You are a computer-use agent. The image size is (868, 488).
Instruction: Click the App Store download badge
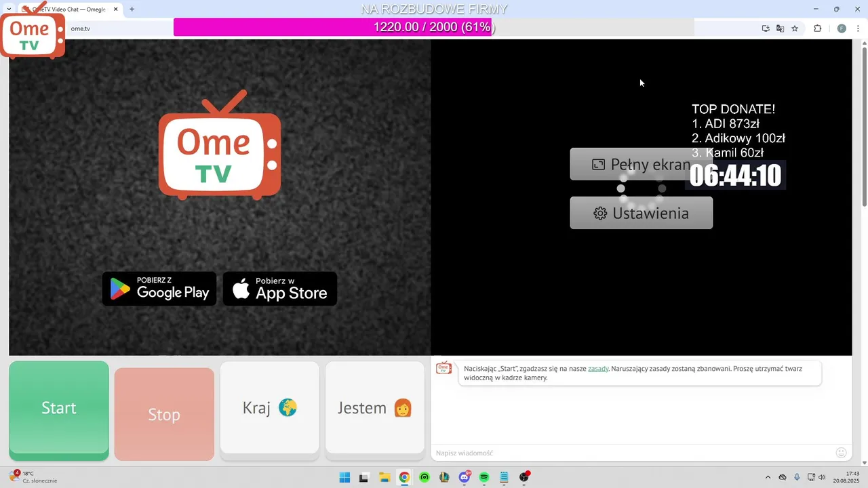tap(280, 289)
